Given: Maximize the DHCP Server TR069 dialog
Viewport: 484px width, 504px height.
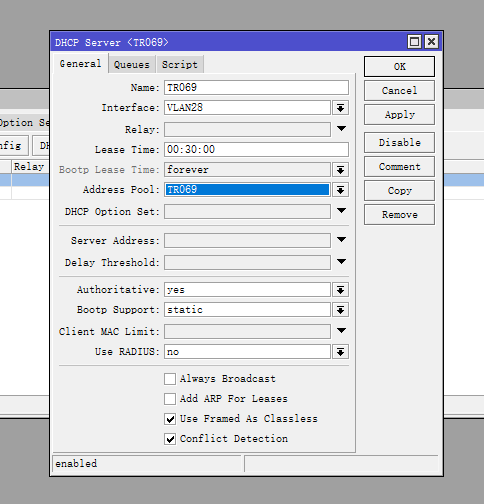Looking at the screenshot, I should tap(414, 42).
